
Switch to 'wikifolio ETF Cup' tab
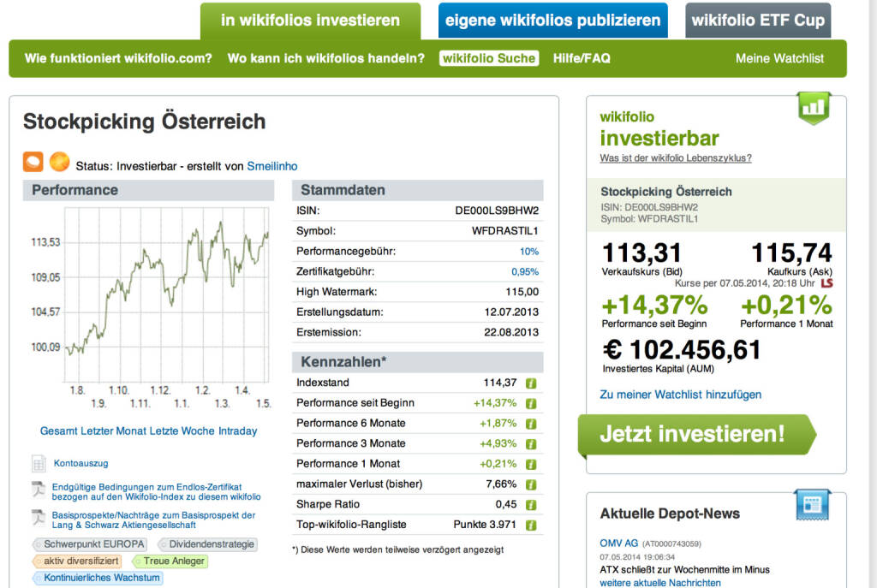(x=758, y=21)
